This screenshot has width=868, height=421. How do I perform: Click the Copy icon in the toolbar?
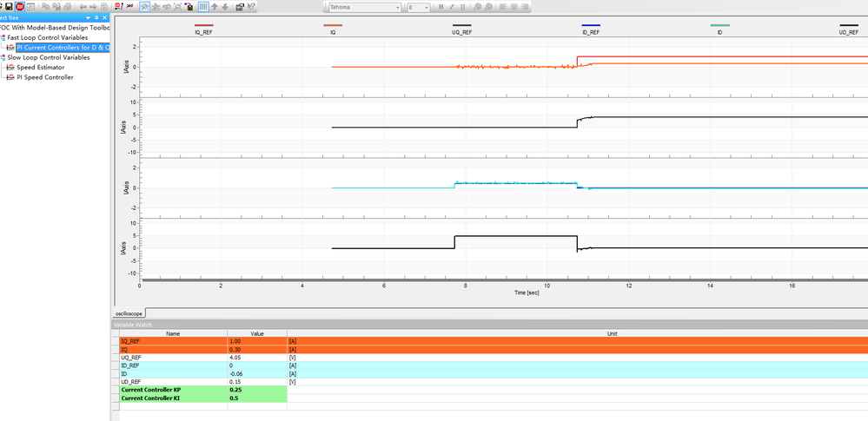pyautogui.click(x=45, y=7)
